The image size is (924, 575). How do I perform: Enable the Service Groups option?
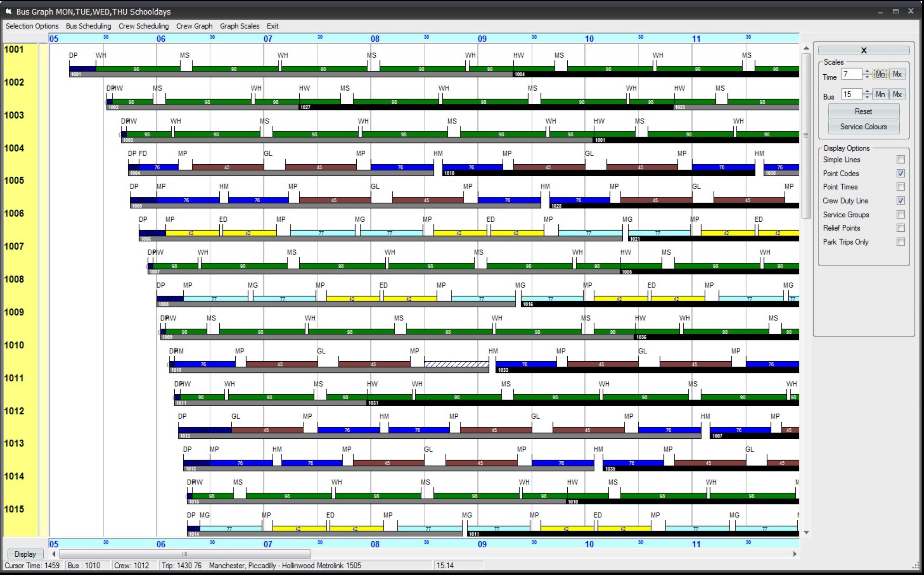[900, 214]
